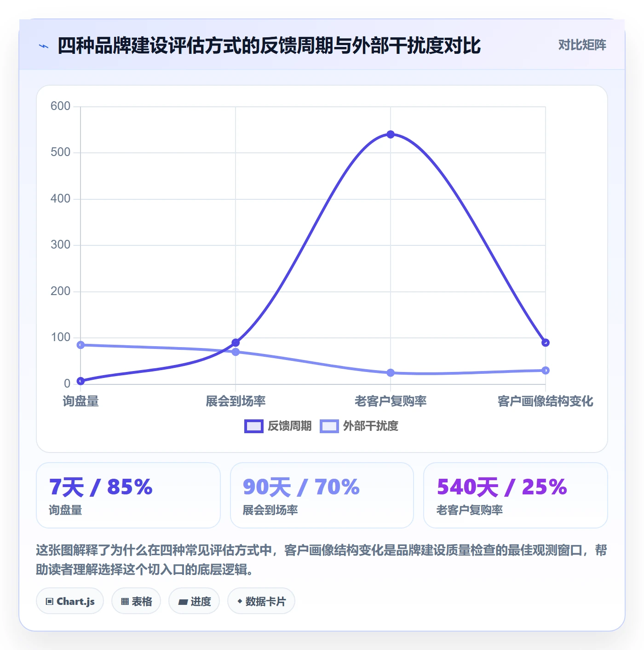Click the 进度 tag
The width and height of the screenshot is (644, 650).
click(194, 601)
